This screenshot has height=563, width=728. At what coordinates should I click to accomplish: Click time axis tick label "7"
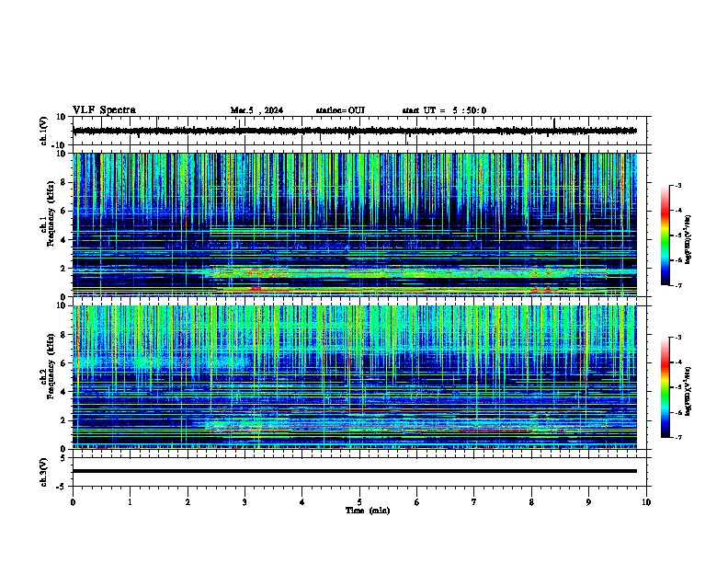pos(474,502)
